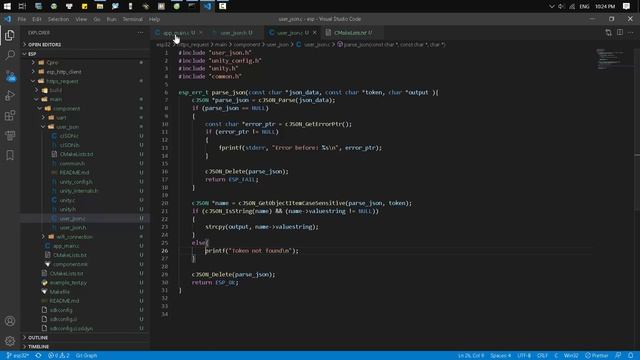Viewport: 640px width, 360px height.
Task: Open the File menu
Action: (x=22, y=19)
